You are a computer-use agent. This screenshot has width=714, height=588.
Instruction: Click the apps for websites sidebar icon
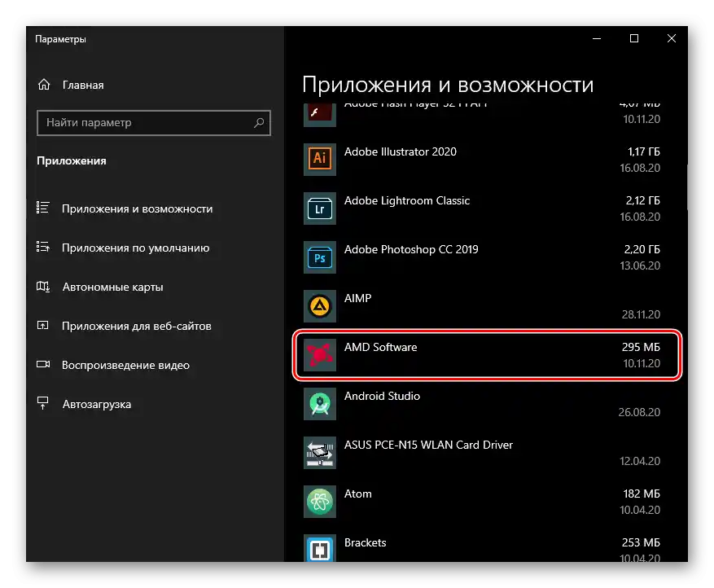[x=43, y=326]
